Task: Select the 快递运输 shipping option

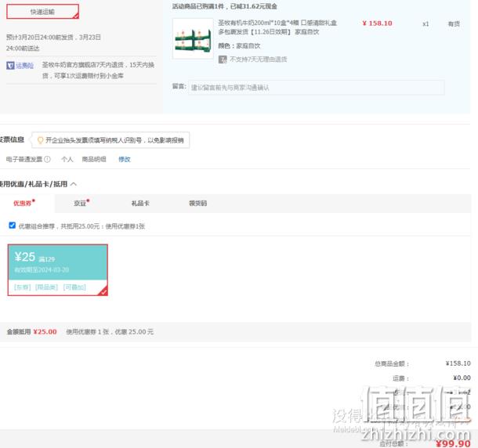Action: pos(42,12)
